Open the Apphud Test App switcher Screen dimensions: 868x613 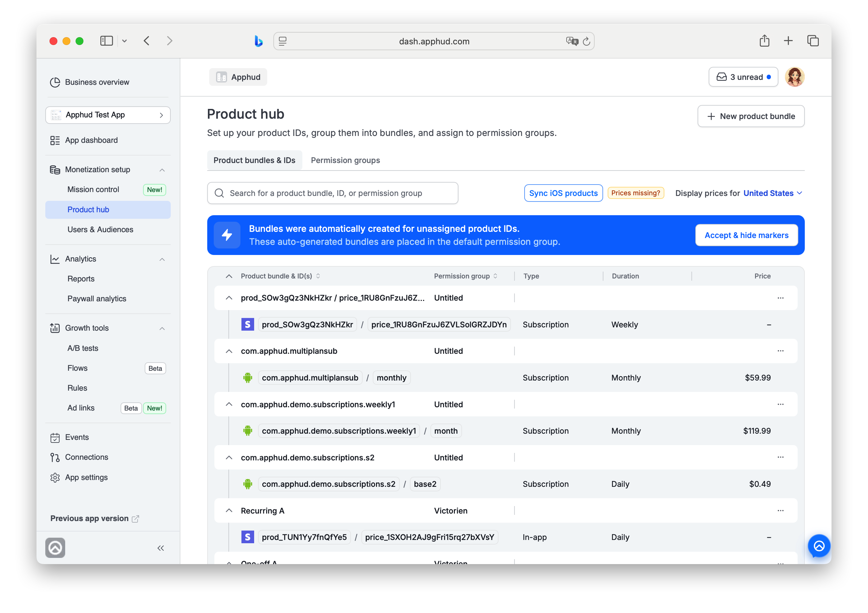(108, 115)
